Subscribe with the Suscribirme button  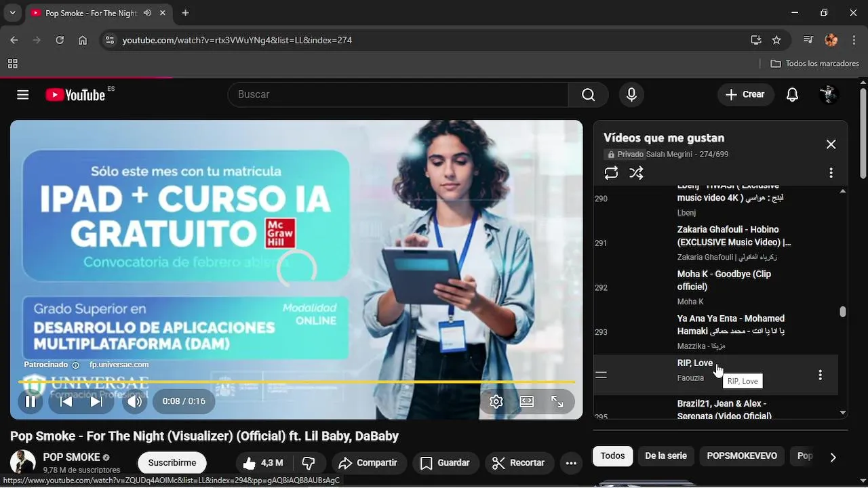pos(172,463)
